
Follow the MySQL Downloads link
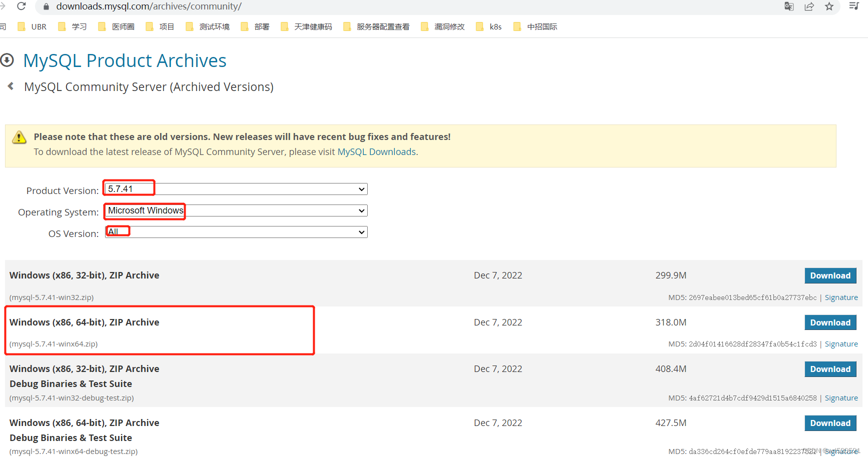click(x=376, y=151)
